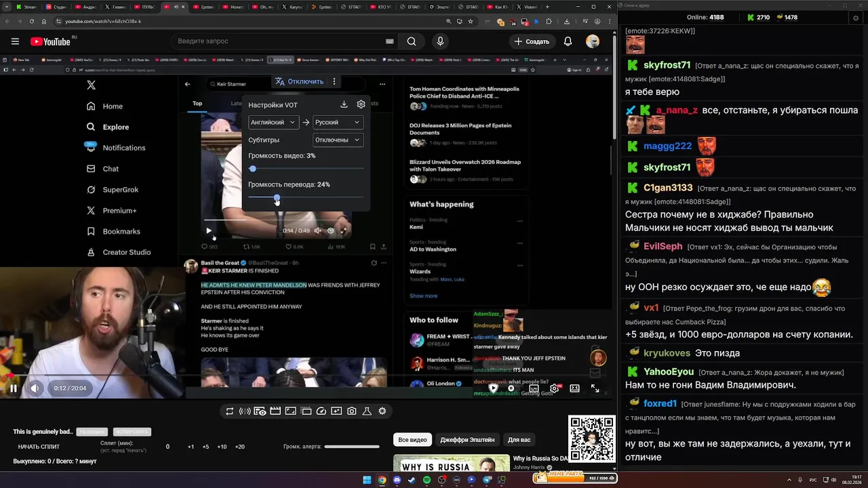This screenshot has width=868, height=488.
Task: Open Steam from the taskbar
Action: point(412,480)
